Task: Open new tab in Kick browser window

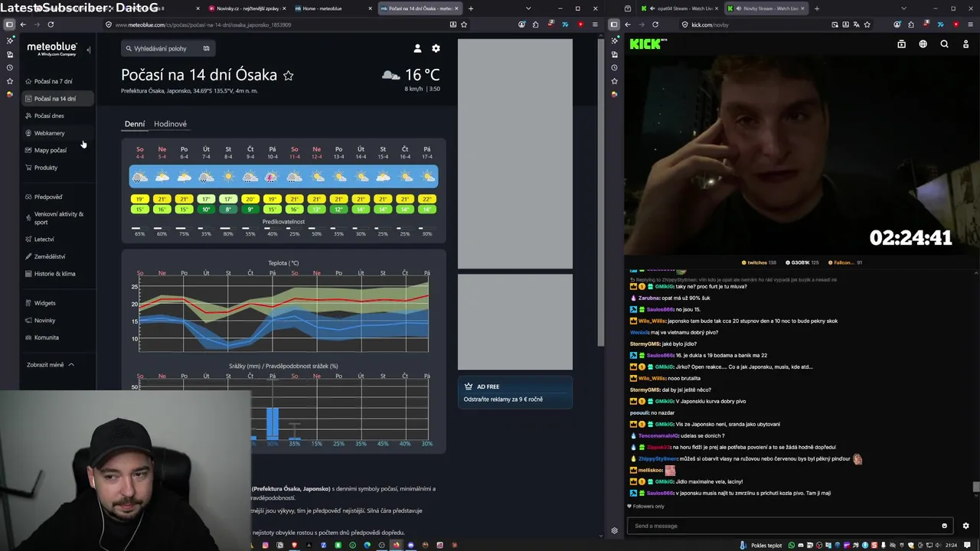Action: click(x=817, y=8)
